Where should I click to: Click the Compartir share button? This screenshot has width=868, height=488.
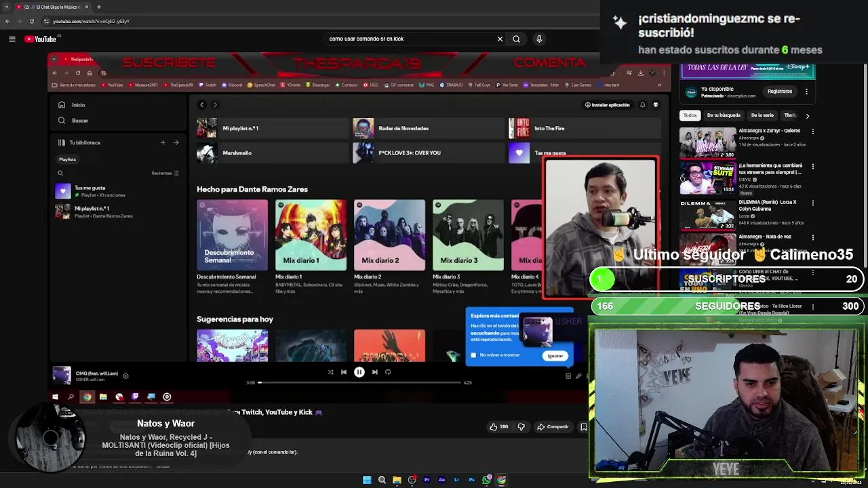point(553,427)
